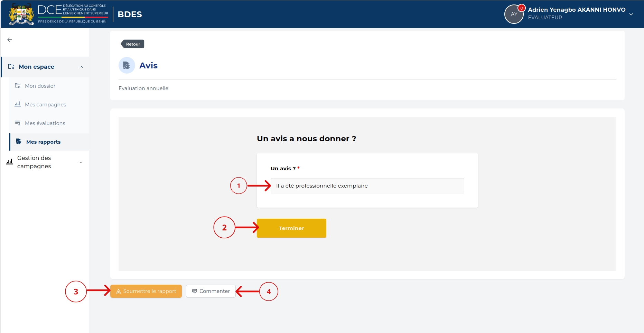Click the Mes évaluations list icon
The height and width of the screenshot is (333, 644).
pyautogui.click(x=18, y=123)
